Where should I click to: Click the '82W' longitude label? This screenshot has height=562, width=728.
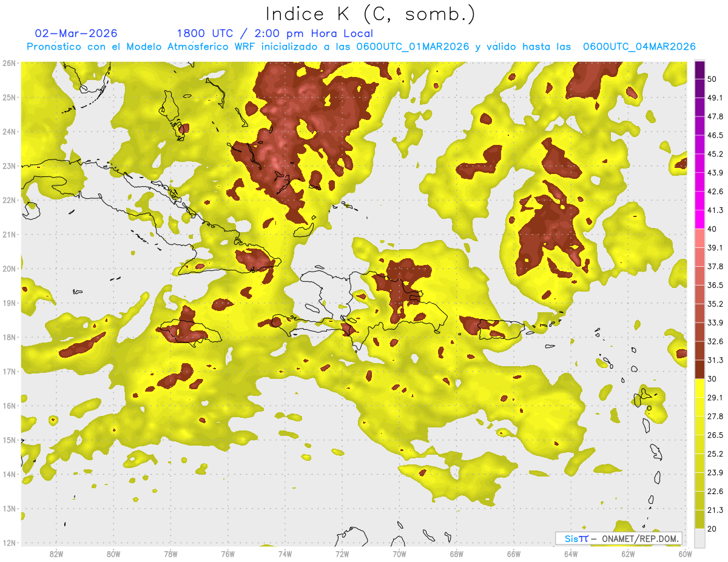coord(56,554)
